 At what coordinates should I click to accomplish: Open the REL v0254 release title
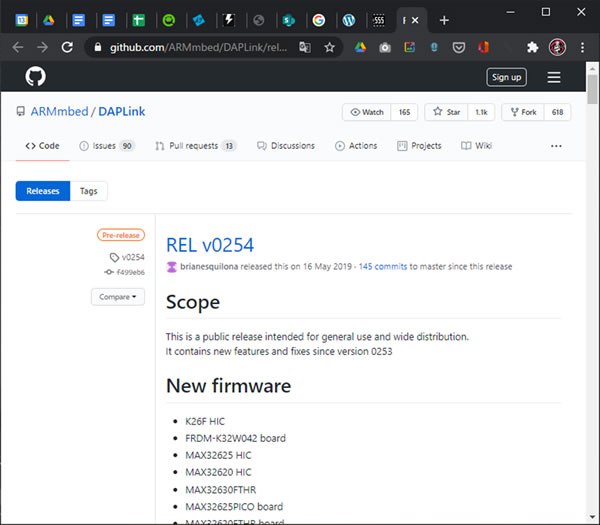(x=210, y=245)
